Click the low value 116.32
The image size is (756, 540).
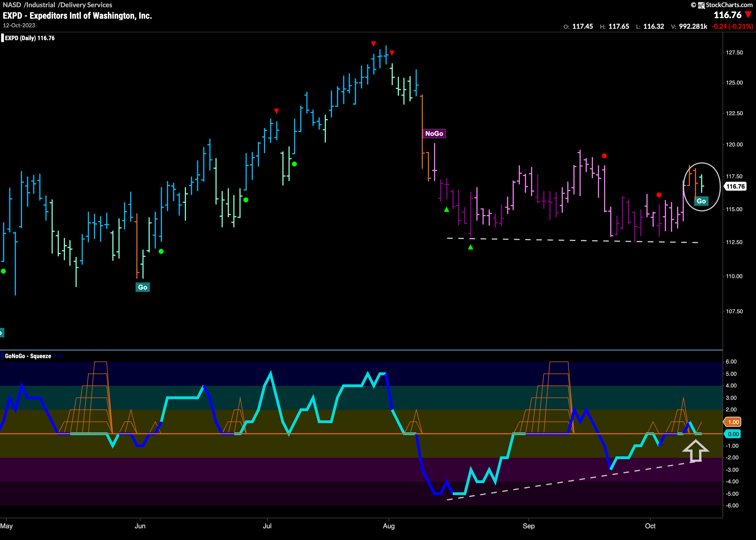tap(654, 26)
